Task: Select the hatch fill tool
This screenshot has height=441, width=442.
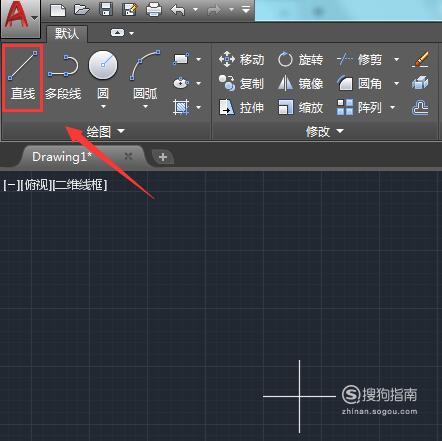Action: coord(181,107)
